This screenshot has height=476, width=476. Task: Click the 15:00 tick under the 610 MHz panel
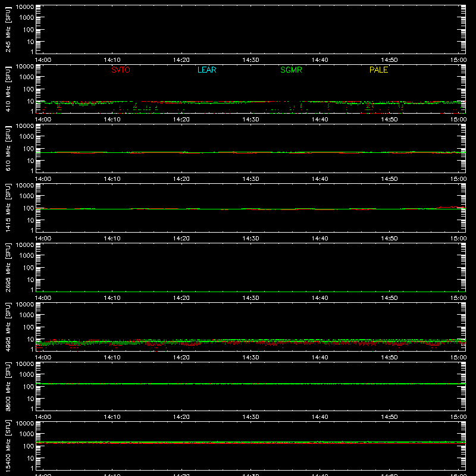[458, 179]
